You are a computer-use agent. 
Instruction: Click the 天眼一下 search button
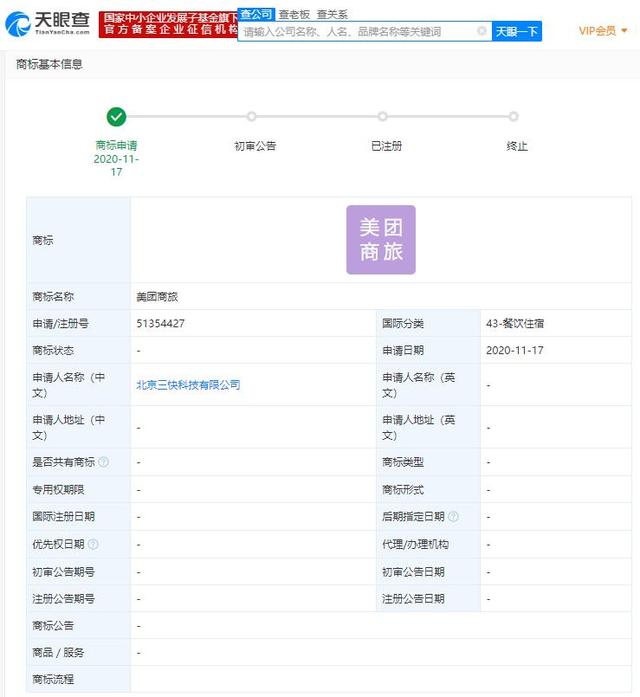[x=517, y=31]
